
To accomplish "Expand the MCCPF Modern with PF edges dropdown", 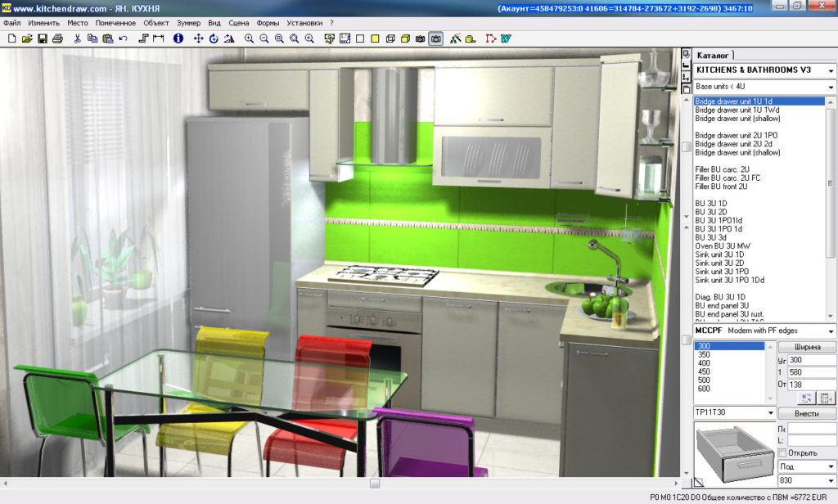I will tap(831, 331).
